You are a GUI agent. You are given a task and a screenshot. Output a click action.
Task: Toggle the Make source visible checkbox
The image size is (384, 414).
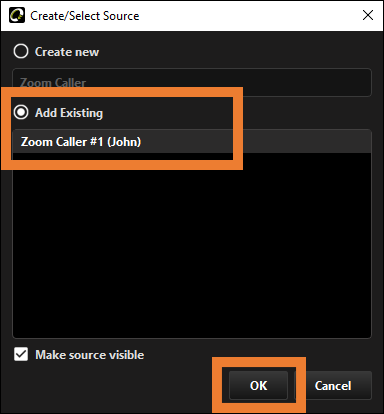click(21, 354)
